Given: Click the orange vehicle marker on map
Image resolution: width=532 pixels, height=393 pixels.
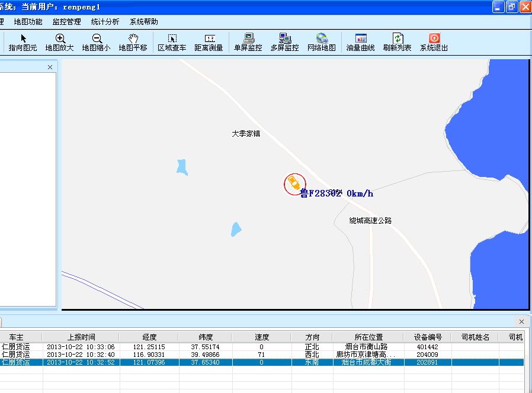Looking at the screenshot, I should 294,184.
